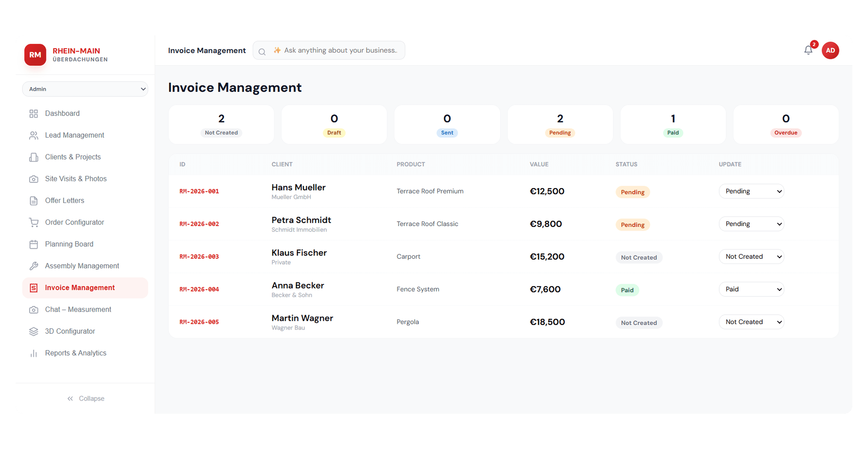Go to Lead Management
The height and width of the screenshot is (449, 868).
click(x=85, y=135)
